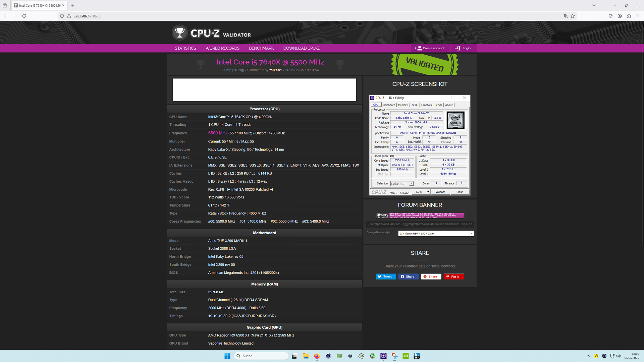Click the AMD Radeon RX 6900 XT text

(251, 335)
